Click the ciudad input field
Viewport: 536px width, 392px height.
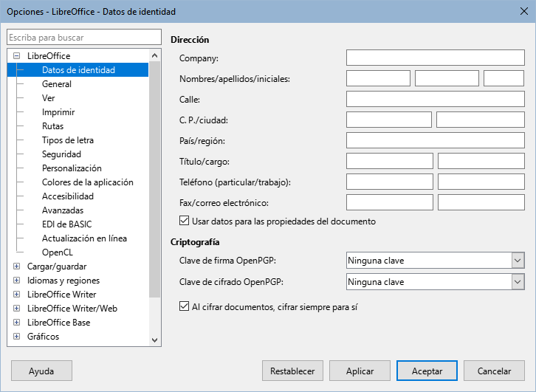click(x=481, y=120)
